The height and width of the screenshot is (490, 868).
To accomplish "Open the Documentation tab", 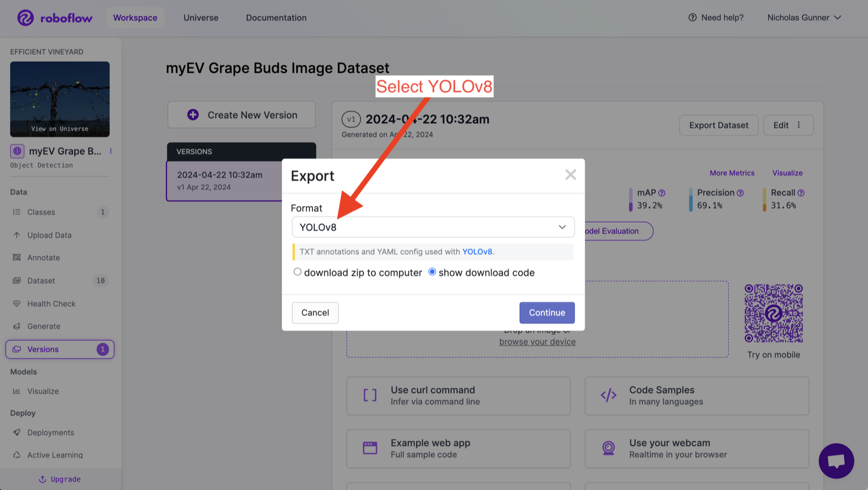I will click(276, 17).
